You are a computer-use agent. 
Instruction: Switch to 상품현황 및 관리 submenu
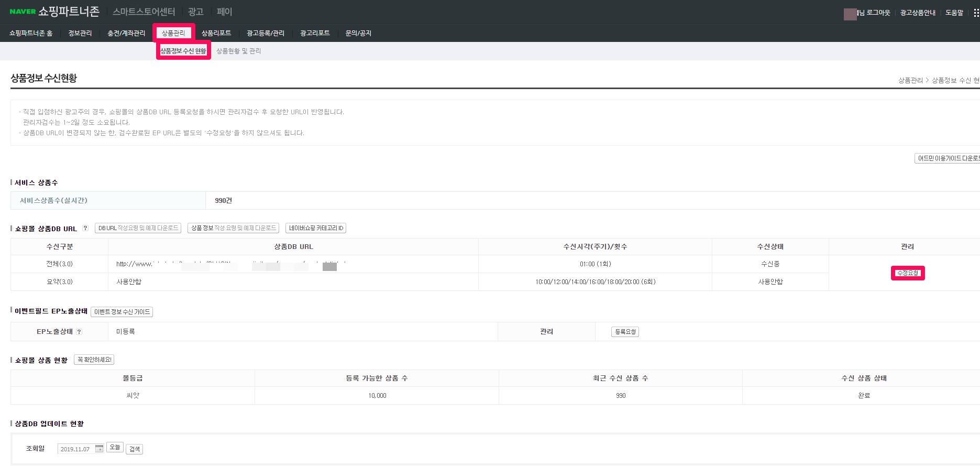click(239, 51)
